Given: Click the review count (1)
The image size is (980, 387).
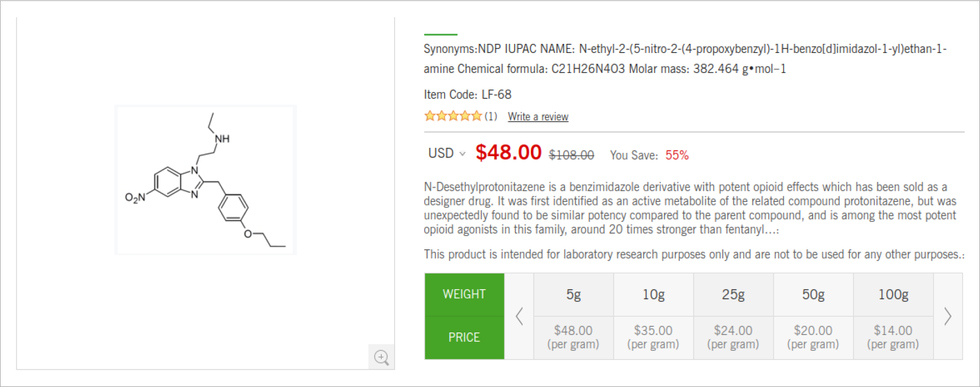Looking at the screenshot, I should click(491, 116).
